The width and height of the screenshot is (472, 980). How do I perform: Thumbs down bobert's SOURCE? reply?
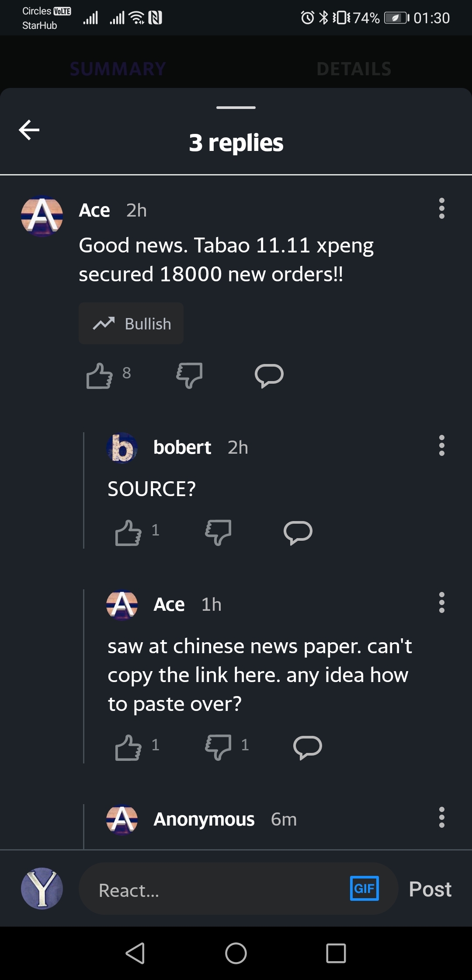tap(218, 532)
